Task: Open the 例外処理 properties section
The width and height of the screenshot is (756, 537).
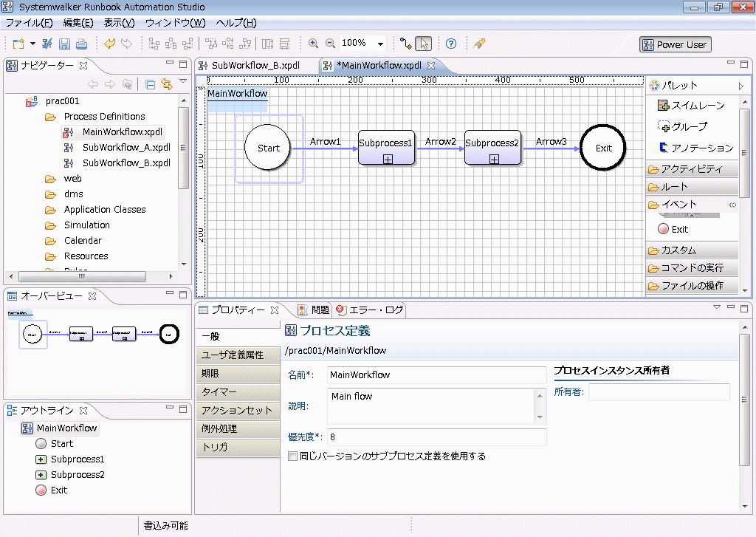Action: point(238,428)
